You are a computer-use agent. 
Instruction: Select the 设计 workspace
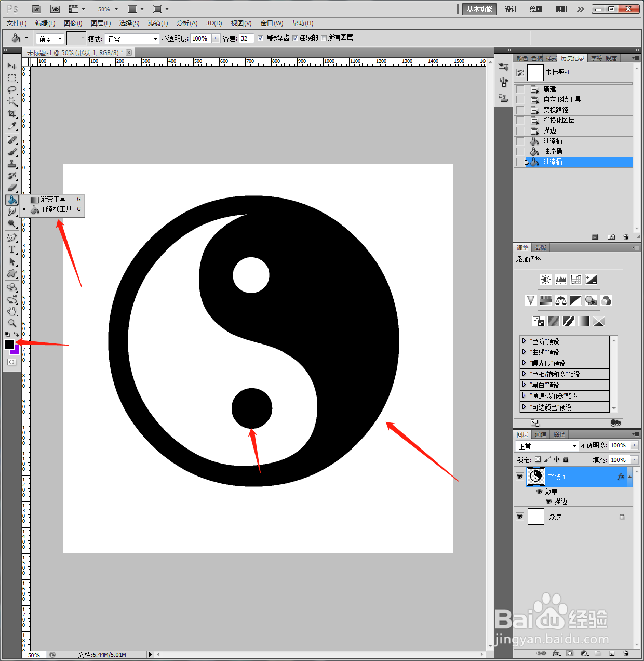[511, 9]
